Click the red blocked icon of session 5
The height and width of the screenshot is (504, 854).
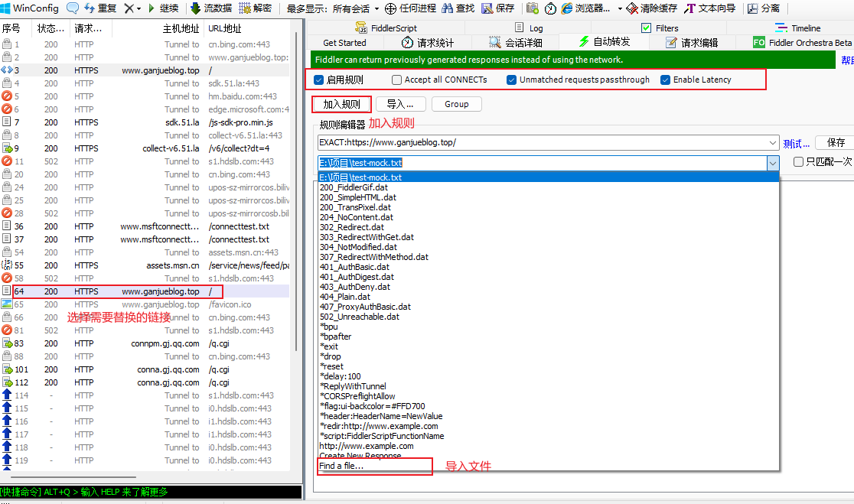7,96
